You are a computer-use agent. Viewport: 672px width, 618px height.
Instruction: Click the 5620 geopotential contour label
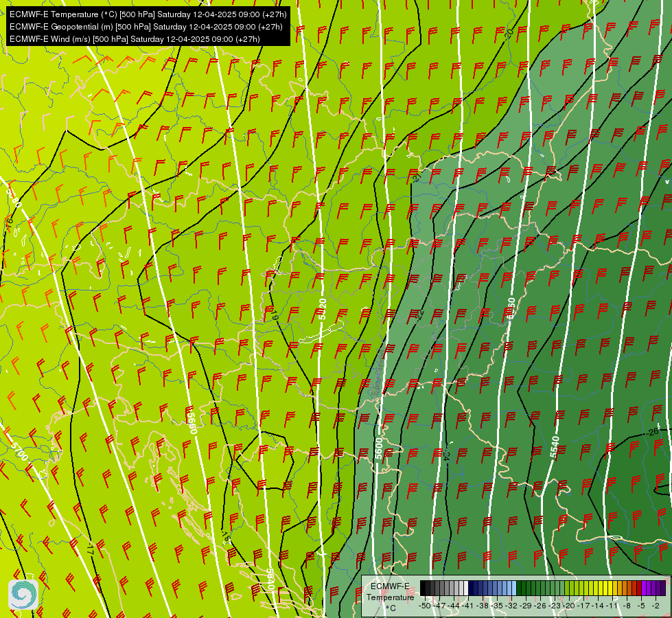(323, 309)
